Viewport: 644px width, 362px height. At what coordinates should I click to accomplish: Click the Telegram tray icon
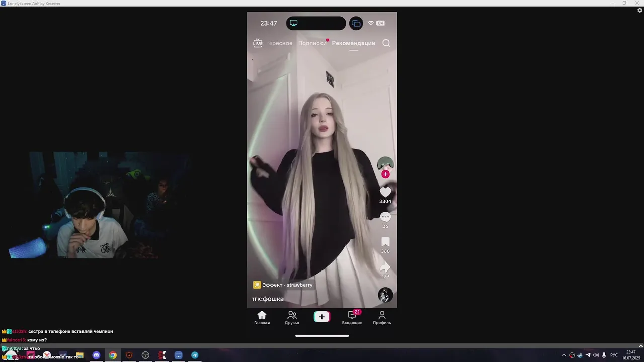(588, 355)
